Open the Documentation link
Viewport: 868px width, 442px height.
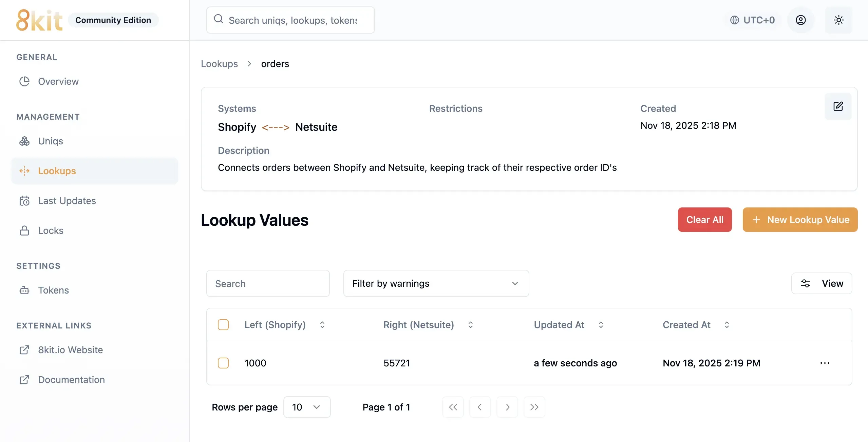(95, 380)
